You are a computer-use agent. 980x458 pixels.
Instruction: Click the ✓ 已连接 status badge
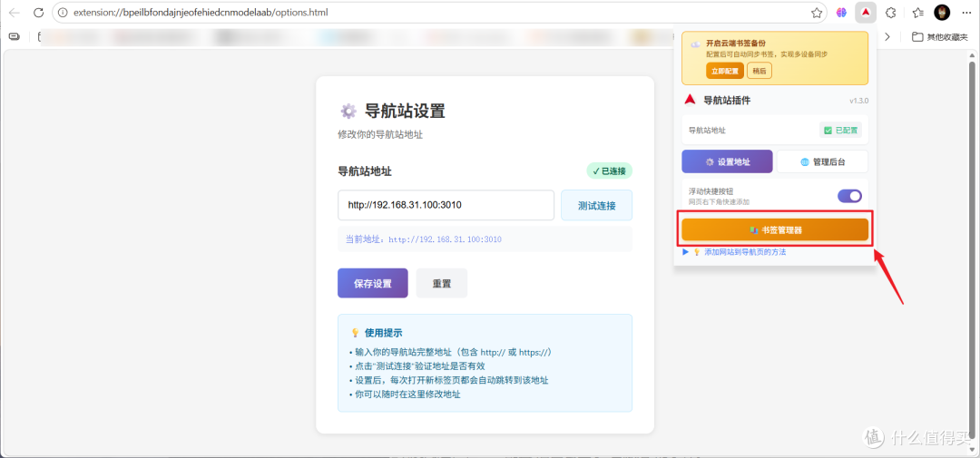click(610, 171)
